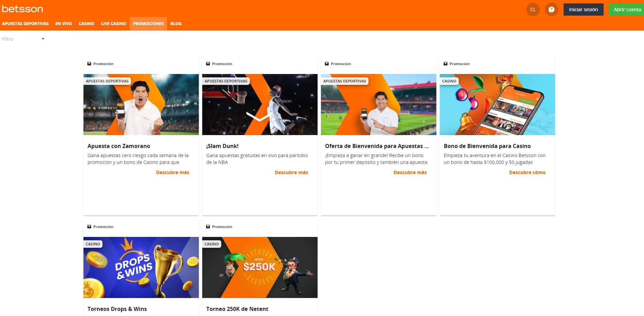Image resolution: width=644 pixels, height=316 pixels.
Task: Click Apuestas Deportivas tag on Slam Dunk card
Action: [x=226, y=81]
